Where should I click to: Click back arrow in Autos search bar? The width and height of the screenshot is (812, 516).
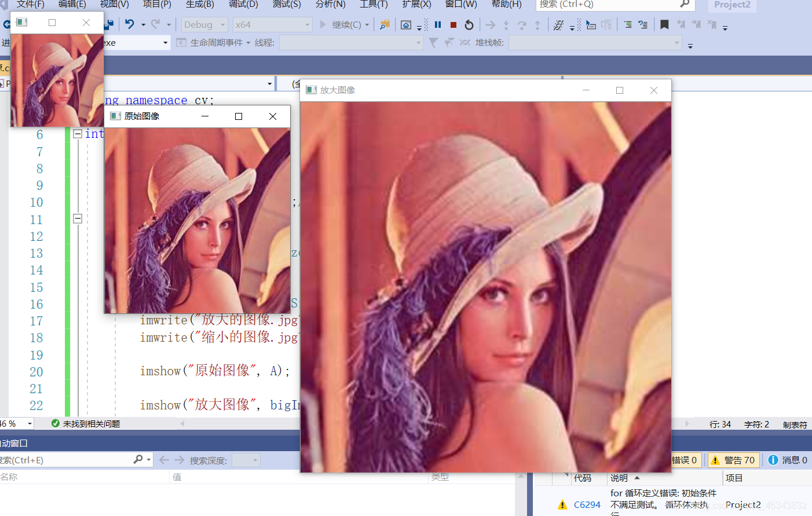click(x=164, y=460)
